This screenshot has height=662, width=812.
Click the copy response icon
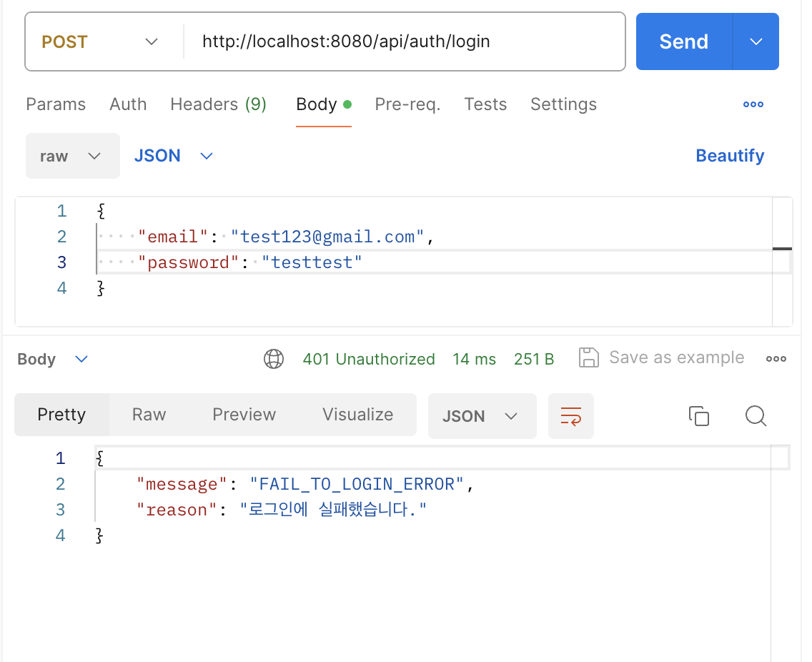point(698,416)
